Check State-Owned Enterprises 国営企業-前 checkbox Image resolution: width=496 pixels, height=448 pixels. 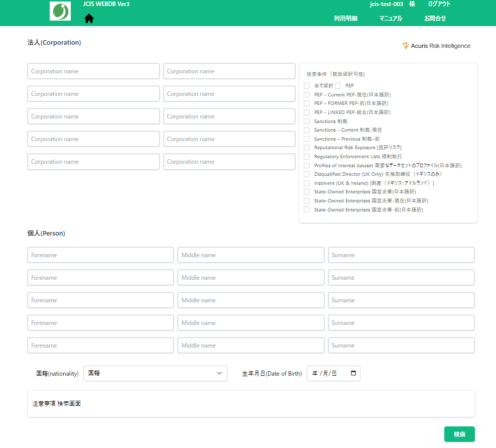tap(307, 209)
